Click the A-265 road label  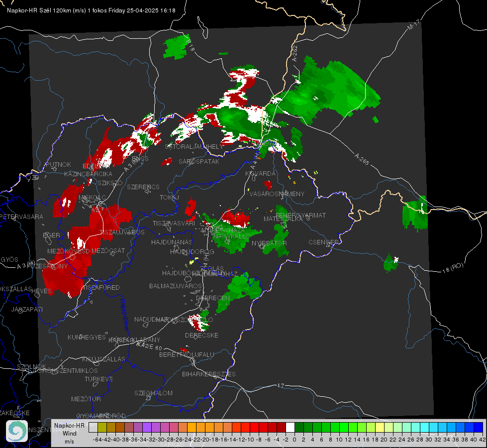coord(362,159)
